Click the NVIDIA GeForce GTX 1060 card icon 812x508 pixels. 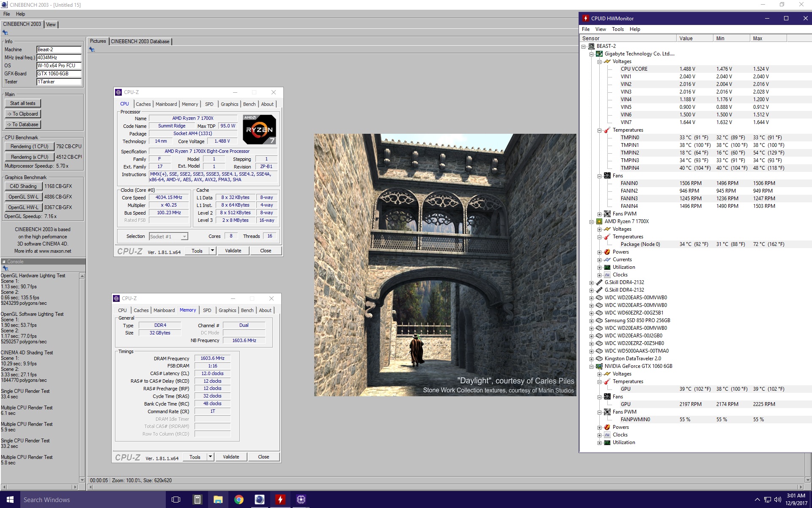[x=599, y=366]
